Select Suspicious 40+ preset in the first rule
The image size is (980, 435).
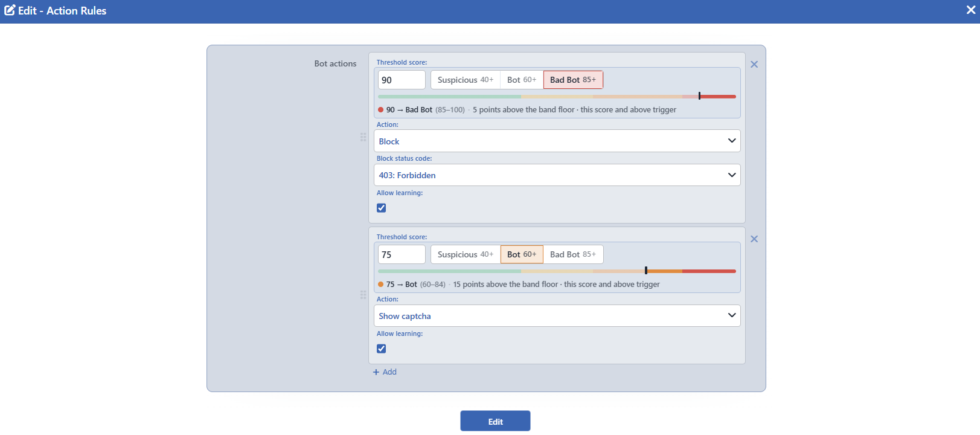pos(466,80)
